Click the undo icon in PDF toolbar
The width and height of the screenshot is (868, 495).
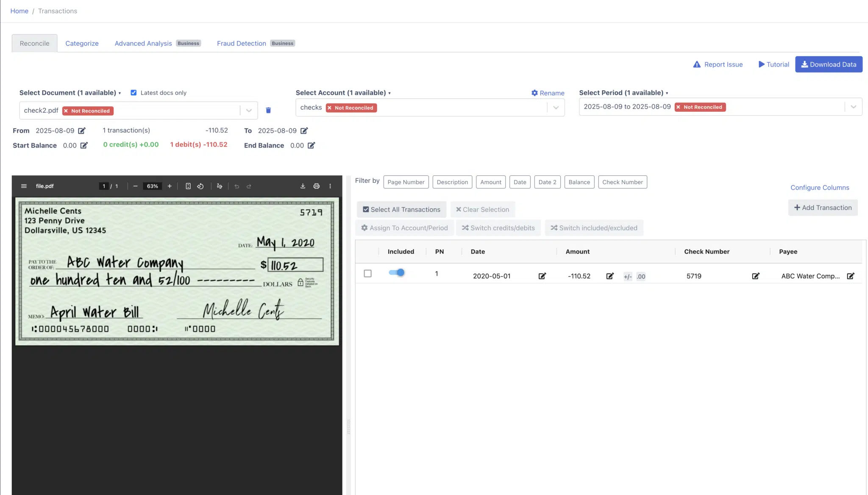tap(237, 186)
